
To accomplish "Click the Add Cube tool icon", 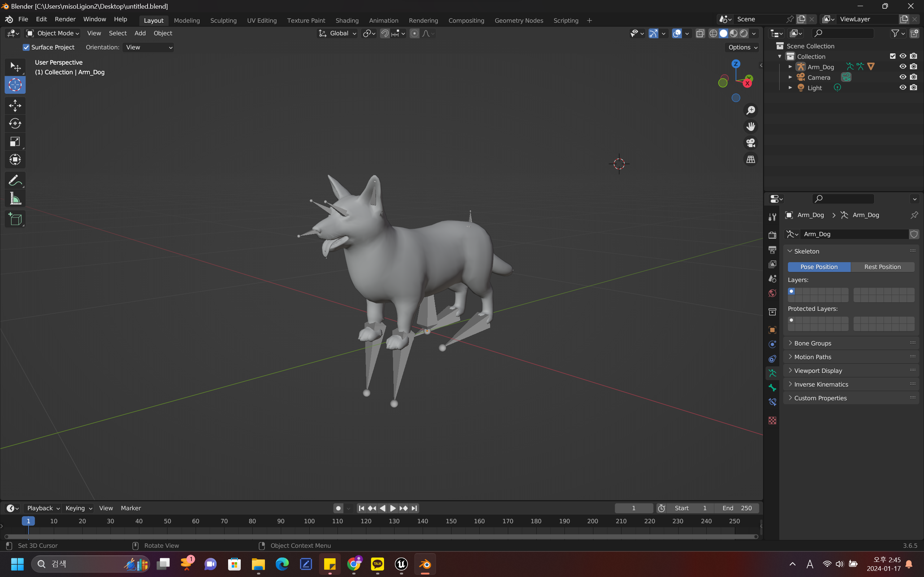I will point(15,219).
